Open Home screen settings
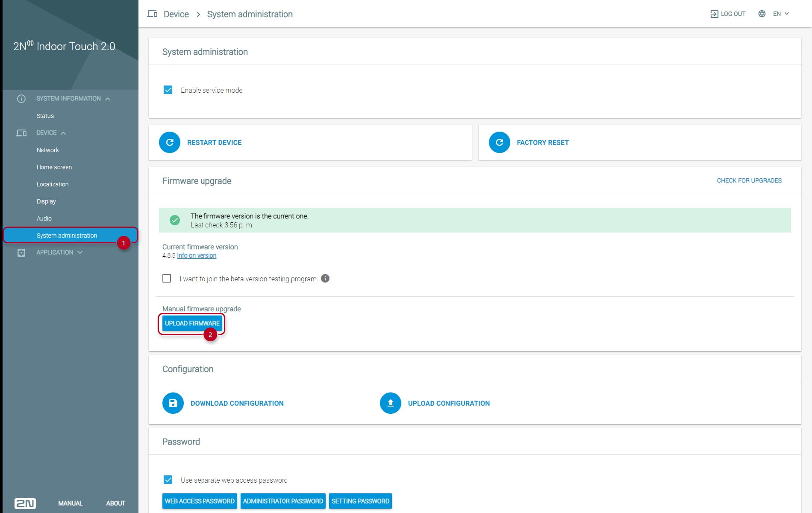The image size is (812, 513). coord(54,167)
